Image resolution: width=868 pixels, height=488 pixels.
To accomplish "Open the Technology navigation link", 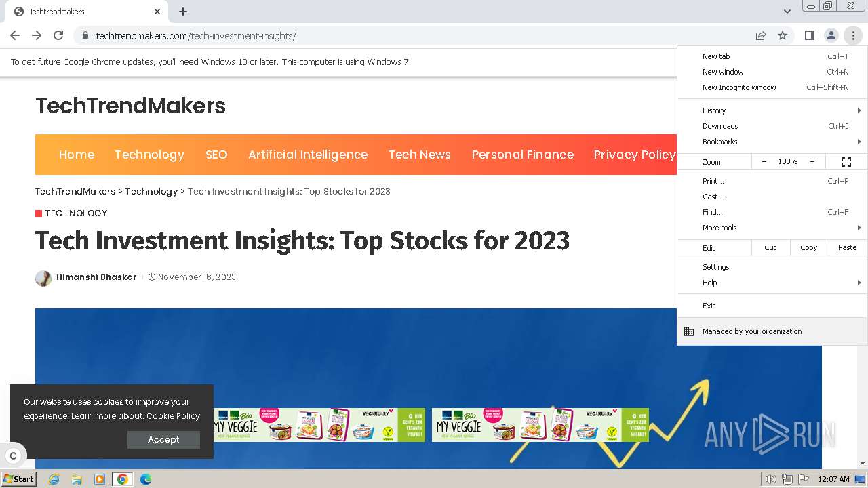I will 149,155.
